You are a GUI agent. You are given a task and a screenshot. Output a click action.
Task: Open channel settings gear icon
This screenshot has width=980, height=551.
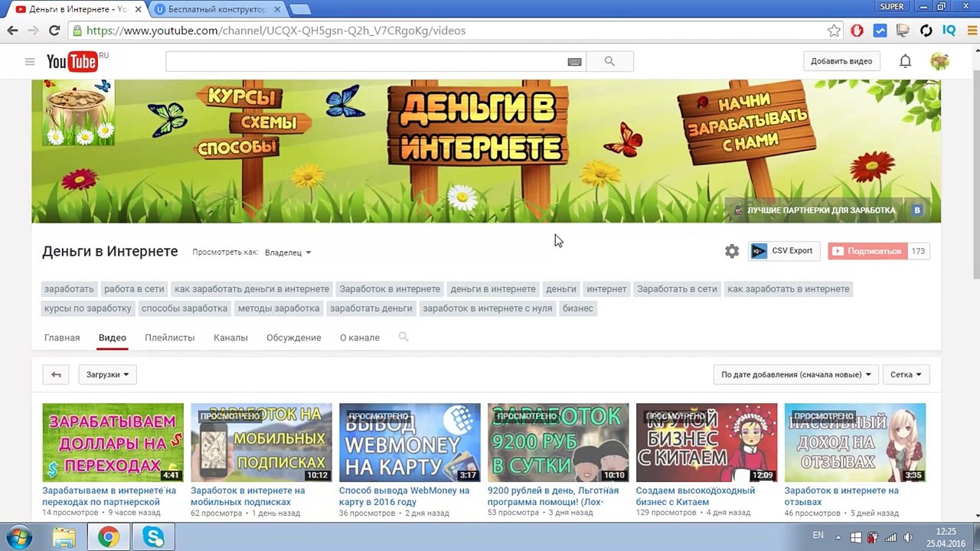point(732,251)
